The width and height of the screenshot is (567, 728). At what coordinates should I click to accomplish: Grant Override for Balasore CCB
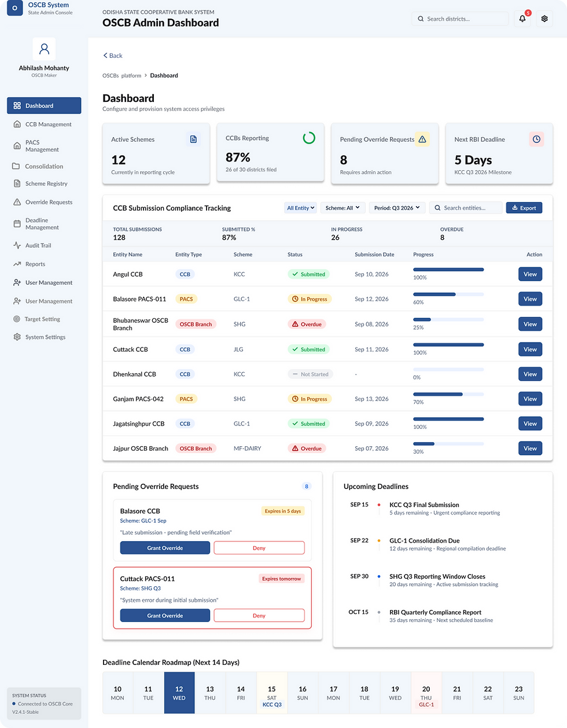click(165, 548)
